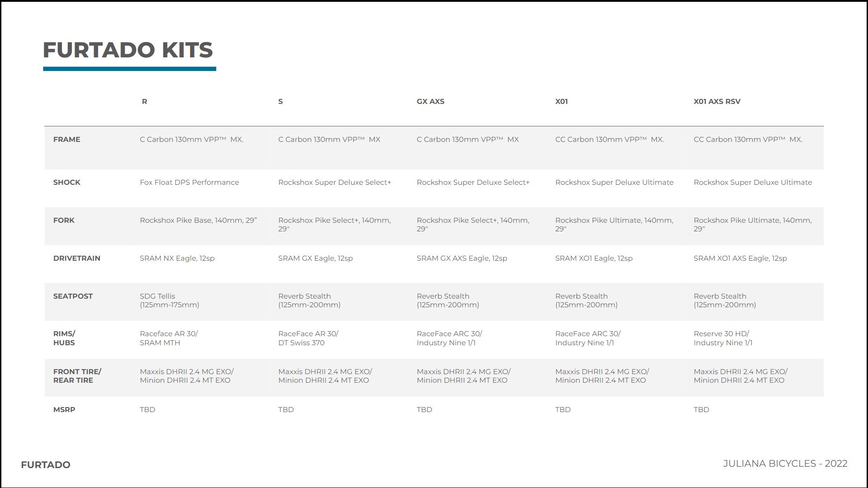This screenshot has width=868, height=488.
Task: Click the SHOCK row label
Action: [x=67, y=183]
